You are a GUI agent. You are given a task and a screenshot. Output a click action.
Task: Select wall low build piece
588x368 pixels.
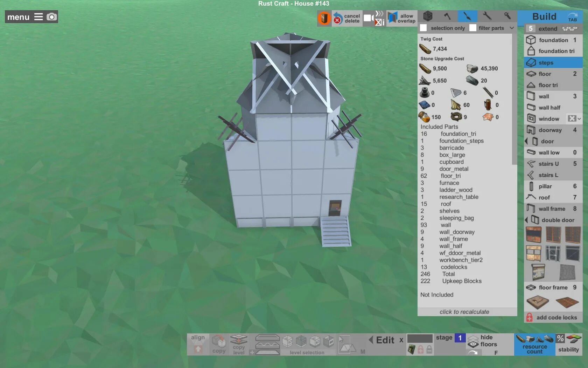click(x=553, y=152)
